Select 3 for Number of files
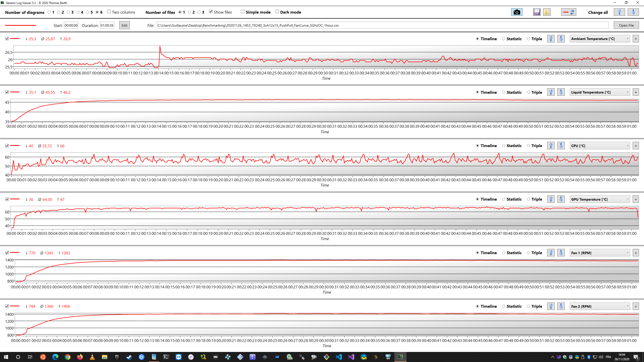The width and height of the screenshot is (644, 362). [199, 12]
